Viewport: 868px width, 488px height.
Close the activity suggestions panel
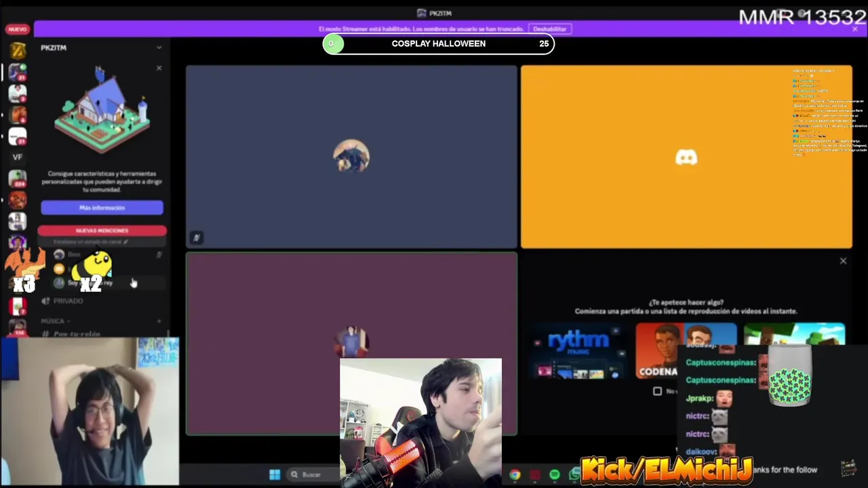click(x=843, y=261)
